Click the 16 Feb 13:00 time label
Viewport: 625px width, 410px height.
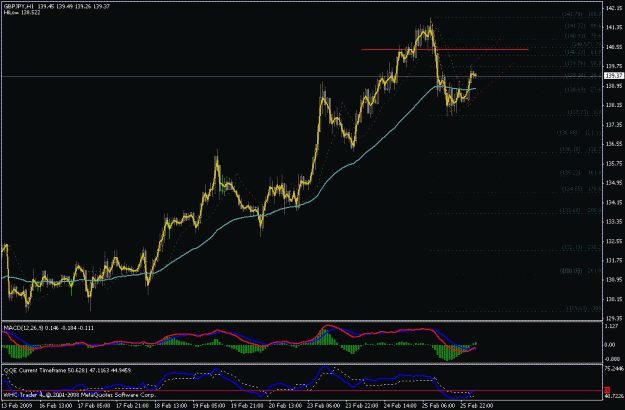click(56, 406)
